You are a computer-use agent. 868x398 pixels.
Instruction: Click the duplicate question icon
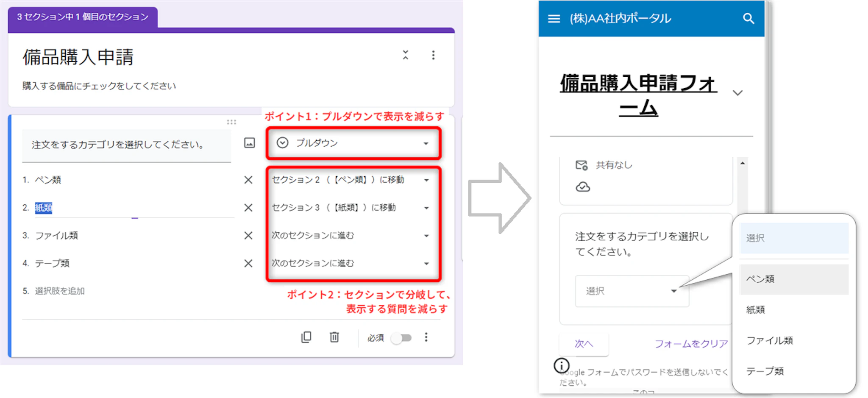(306, 337)
